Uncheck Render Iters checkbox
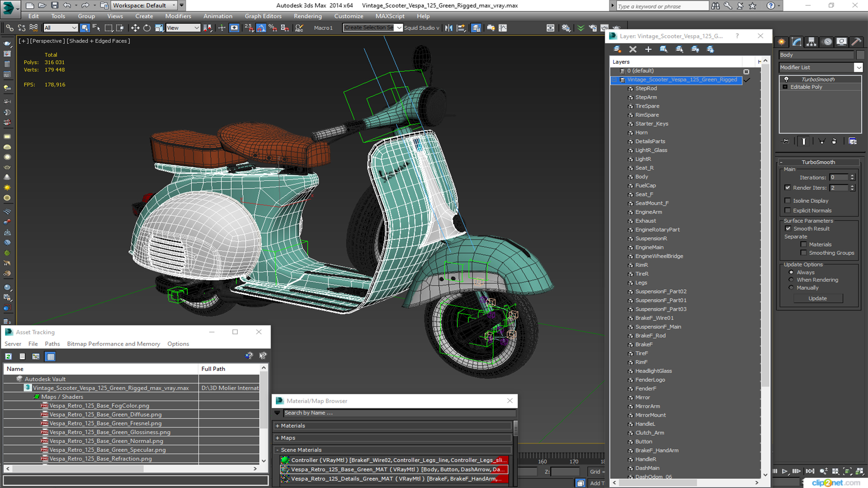Viewport: 868px width, 488px height. tap(788, 188)
